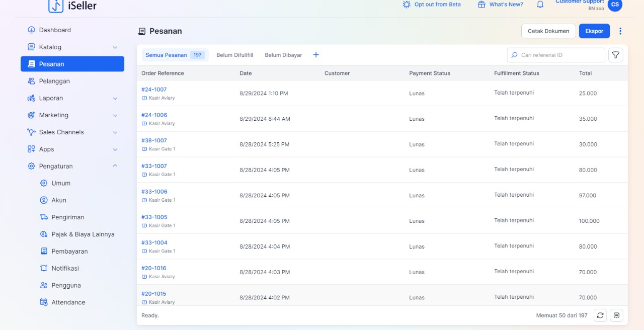
Task: Click the Attendance calendar icon
Action: coord(44,302)
